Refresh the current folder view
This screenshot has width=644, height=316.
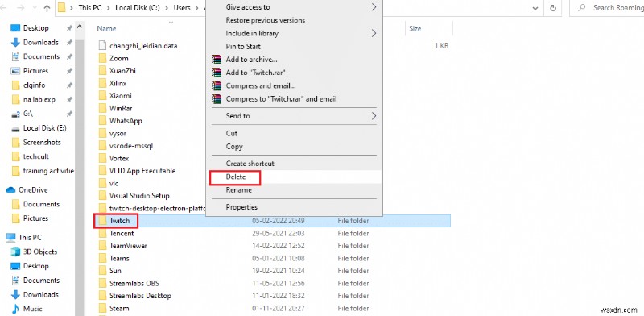click(x=553, y=8)
